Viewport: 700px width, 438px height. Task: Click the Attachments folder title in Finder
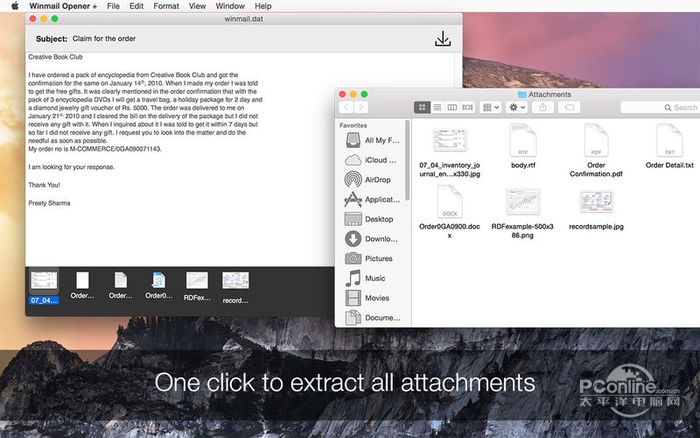(545, 94)
